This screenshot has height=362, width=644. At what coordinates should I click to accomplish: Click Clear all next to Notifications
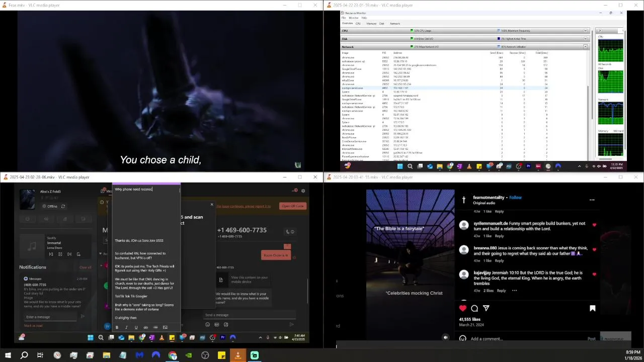point(86,267)
